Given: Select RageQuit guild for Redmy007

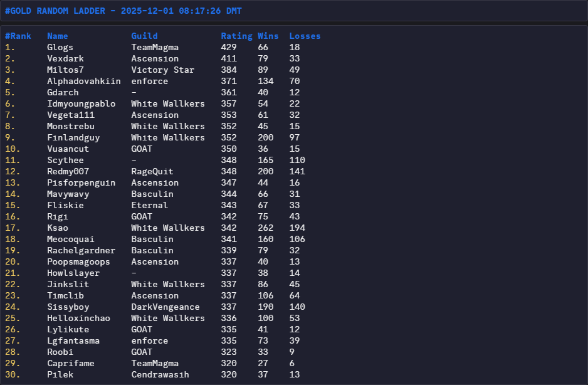Looking at the screenshot, I should click(x=152, y=171).
